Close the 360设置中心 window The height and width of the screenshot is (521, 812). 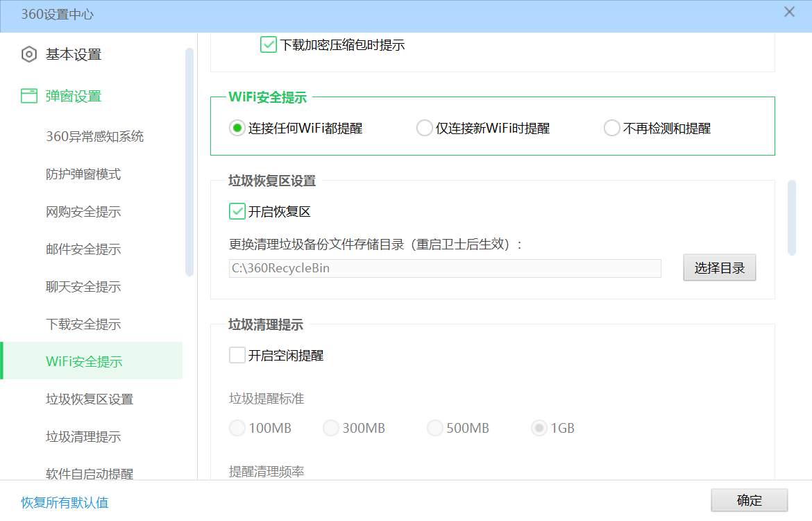click(x=789, y=12)
